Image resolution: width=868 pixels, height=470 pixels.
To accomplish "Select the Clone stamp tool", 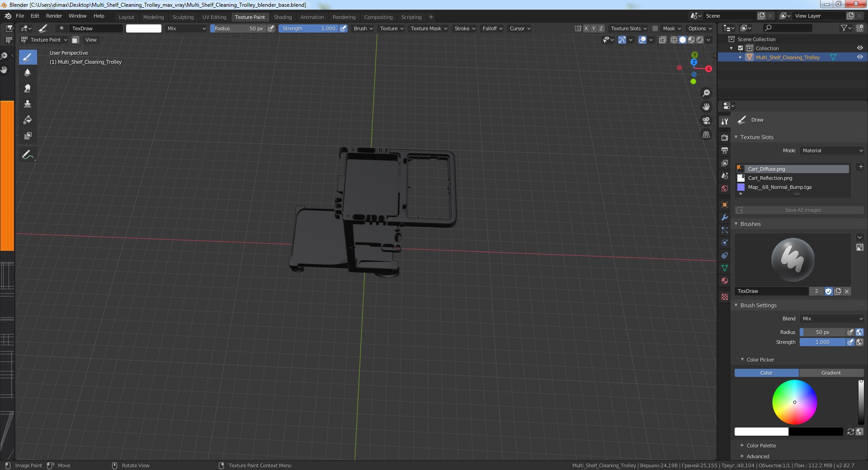I will [28, 104].
